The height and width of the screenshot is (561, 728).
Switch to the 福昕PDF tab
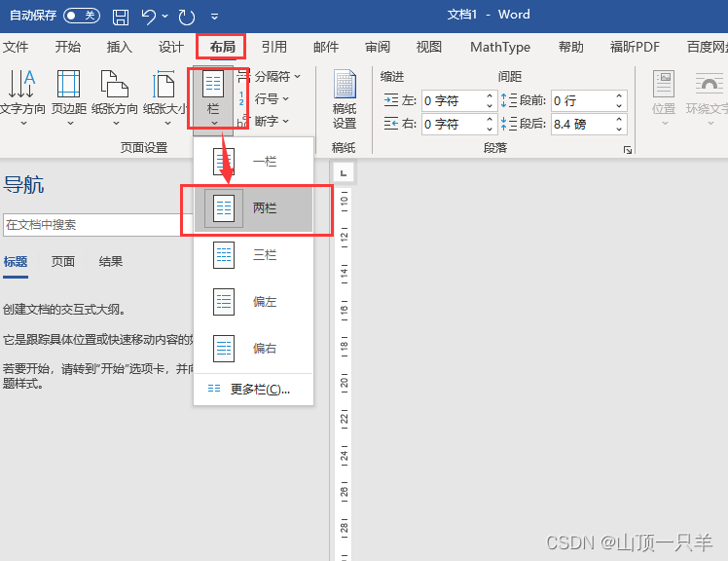point(635,47)
